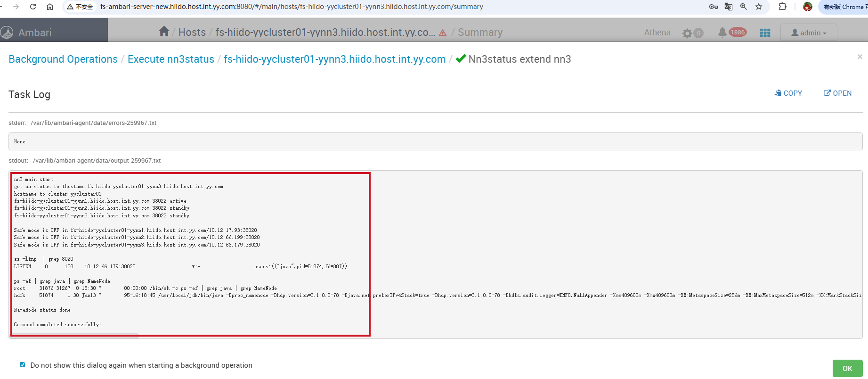Select the host name breadcrumb in dialog

tap(334, 59)
